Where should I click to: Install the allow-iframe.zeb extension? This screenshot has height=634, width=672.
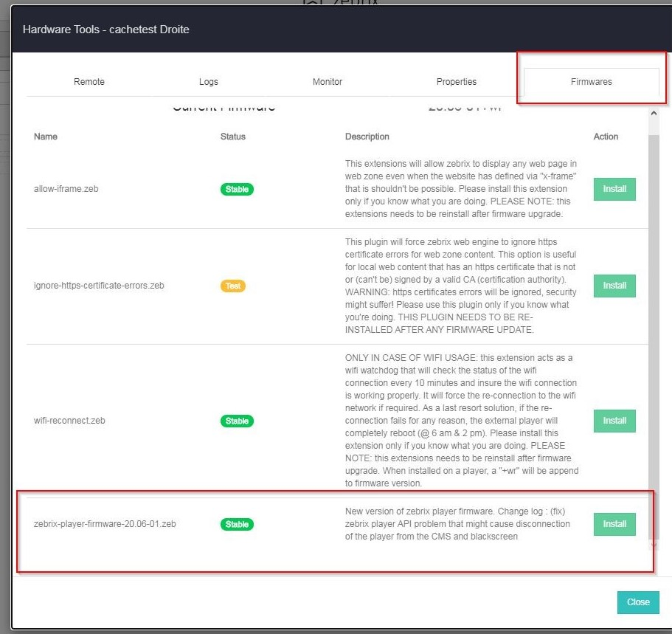click(614, 189)
